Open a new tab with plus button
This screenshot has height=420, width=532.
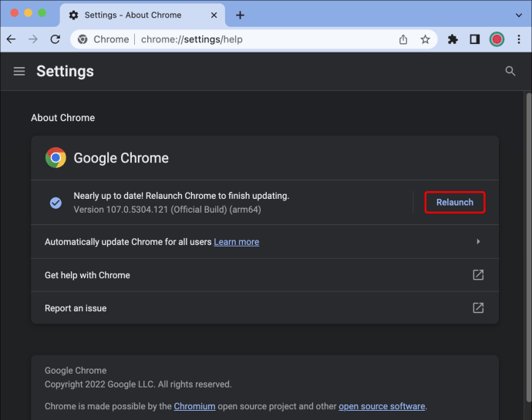241,15
